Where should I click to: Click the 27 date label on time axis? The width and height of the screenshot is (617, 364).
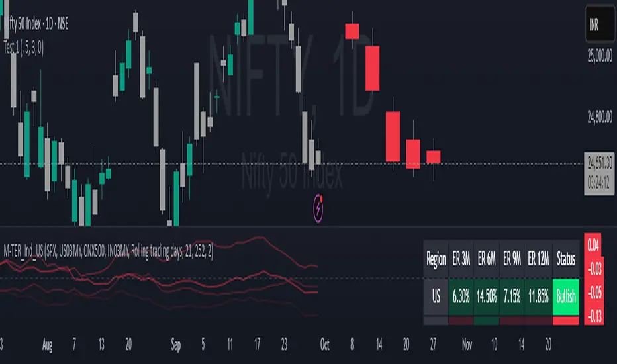pyautogui.click(x=433, y=345)
